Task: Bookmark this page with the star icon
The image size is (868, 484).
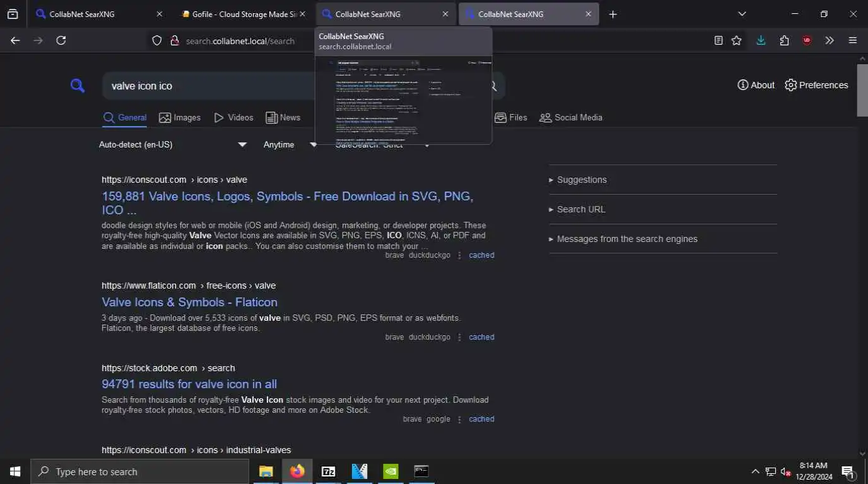Action: [736, 40]
